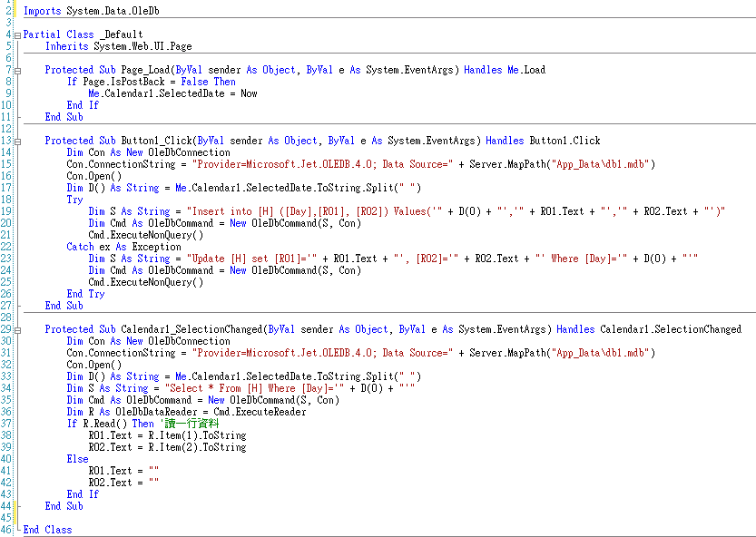756x537 pixels.
Task: Collapse the Calendar1_SelectionChanged sub outline box
Action: (x=18, y=331)
